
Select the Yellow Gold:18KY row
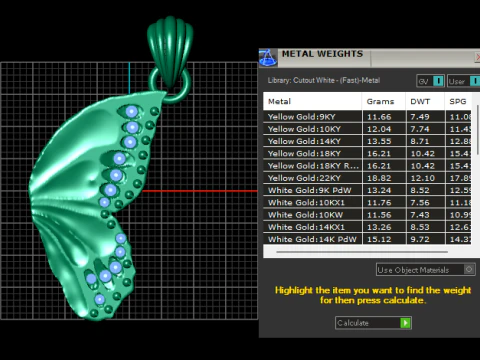click(x=367, y=154)
